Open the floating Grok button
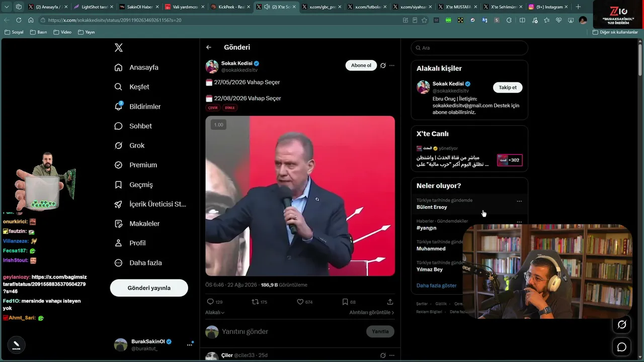 622,325
